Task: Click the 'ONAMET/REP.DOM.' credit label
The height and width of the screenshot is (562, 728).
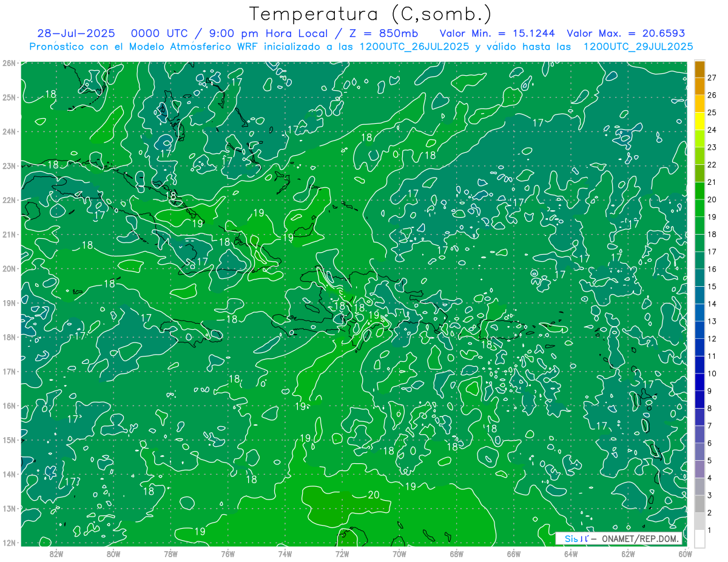Action: [639, 538]
